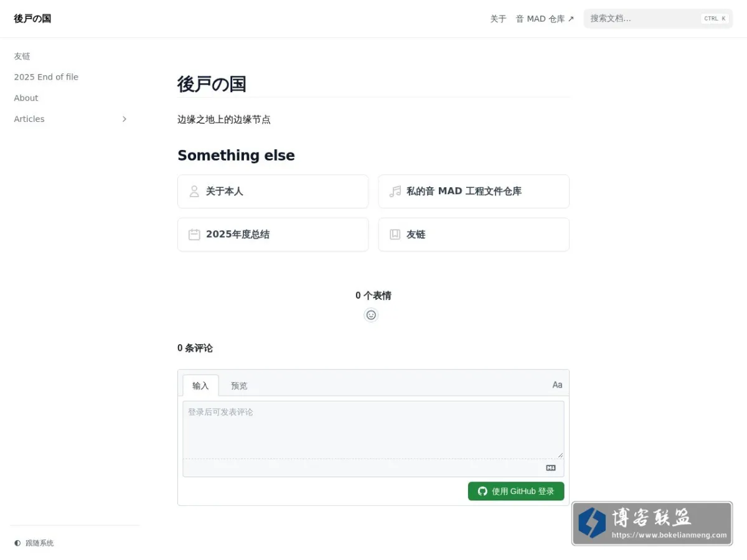Focus the 搜索文档 search field

[x=658, y=19]
